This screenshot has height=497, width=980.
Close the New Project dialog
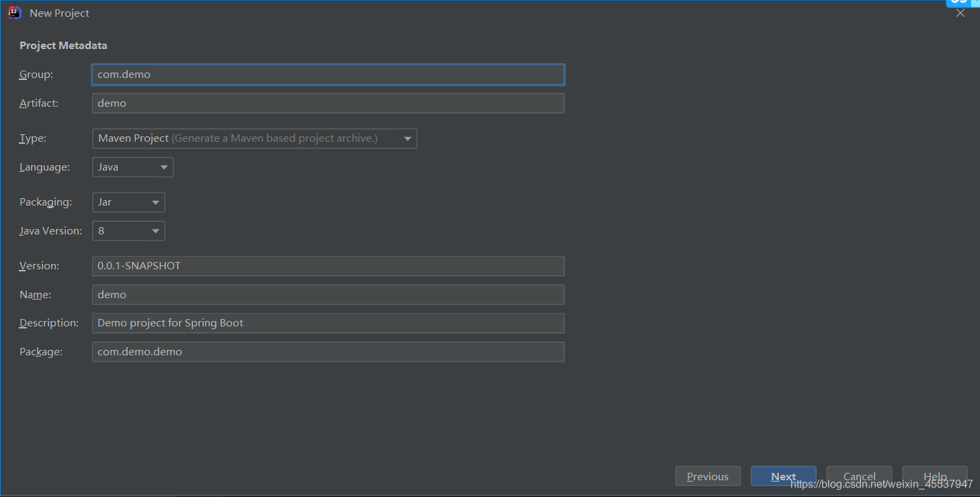(x=961, y=13)
